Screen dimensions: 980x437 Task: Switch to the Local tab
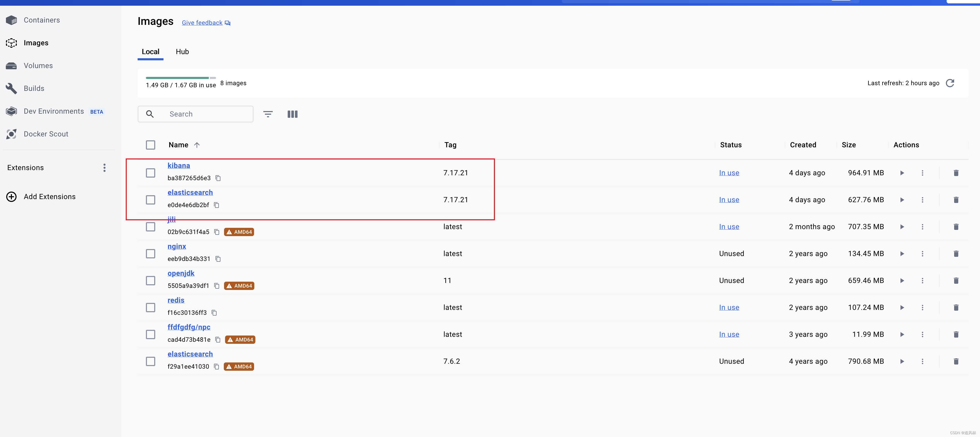point(150,51)
